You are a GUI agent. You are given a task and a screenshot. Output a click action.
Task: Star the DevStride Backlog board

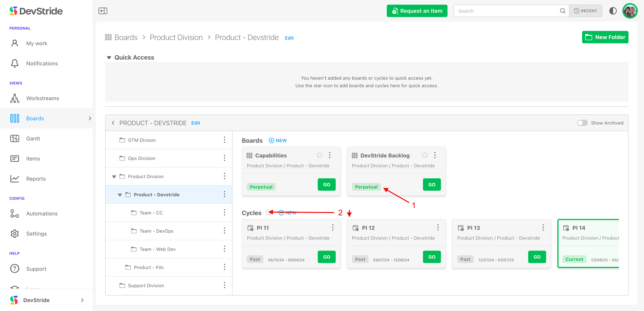[424, 155]
